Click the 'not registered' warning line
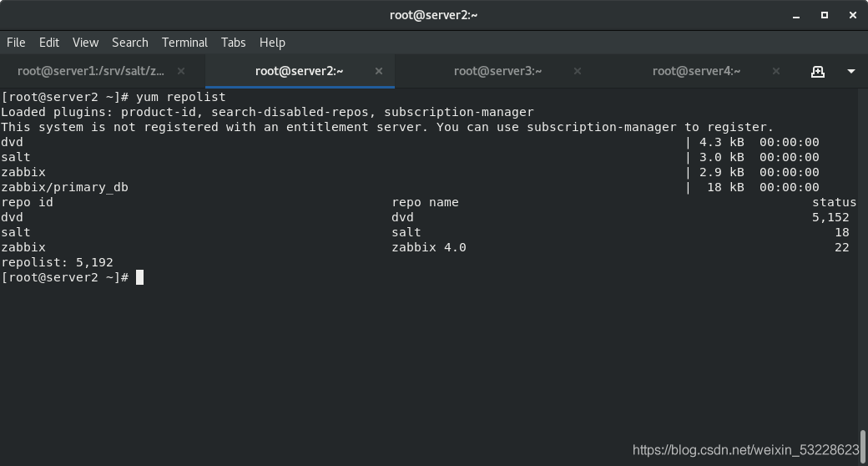 pyautogui.click(x=387, y=127)
